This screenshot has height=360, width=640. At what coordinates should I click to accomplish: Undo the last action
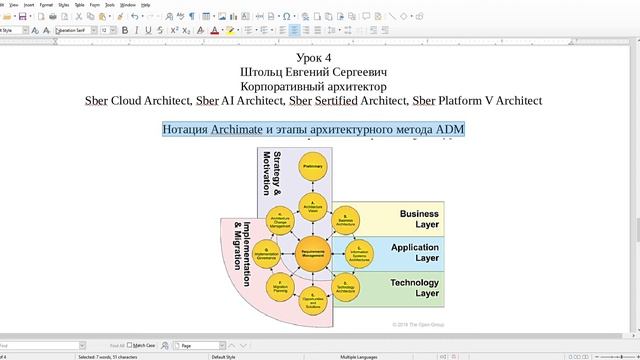[135, 16]
